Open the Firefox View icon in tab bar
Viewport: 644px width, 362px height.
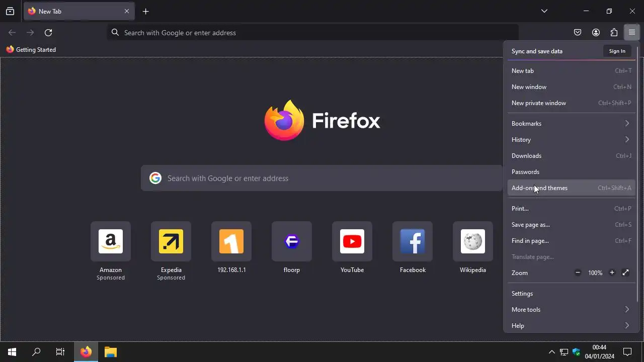(x=10, y=11)
